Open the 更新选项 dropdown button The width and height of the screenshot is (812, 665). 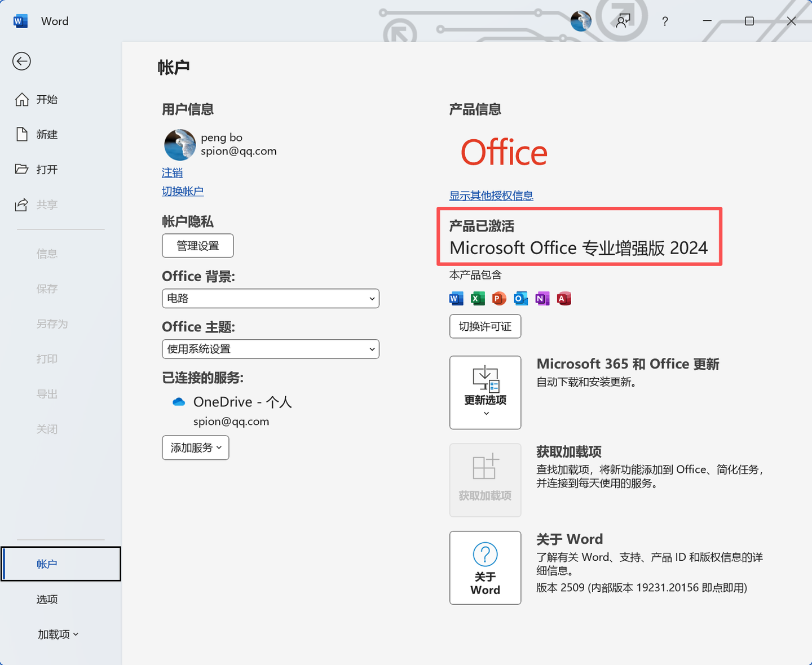(485, 392)
